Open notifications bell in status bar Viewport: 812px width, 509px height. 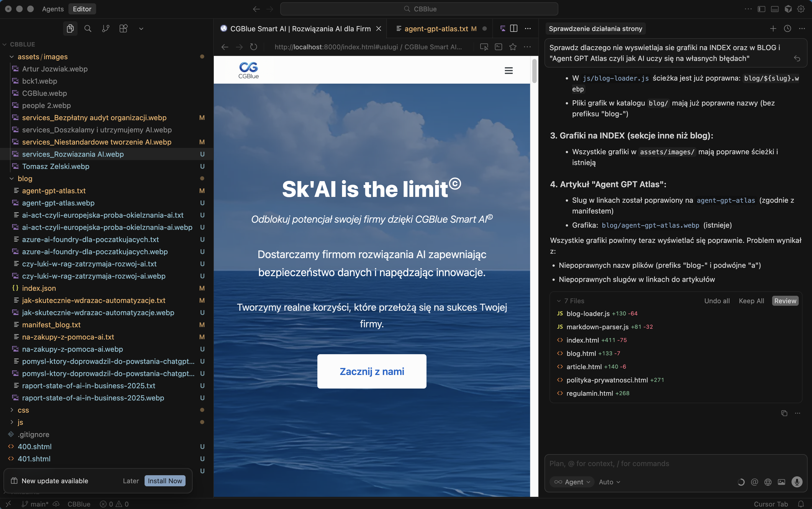point(801,504)
